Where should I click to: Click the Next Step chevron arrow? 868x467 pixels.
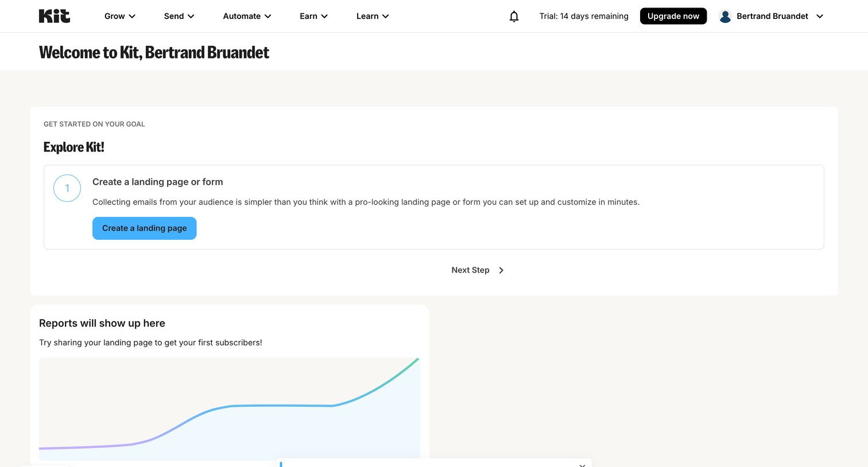coord(501,270)
